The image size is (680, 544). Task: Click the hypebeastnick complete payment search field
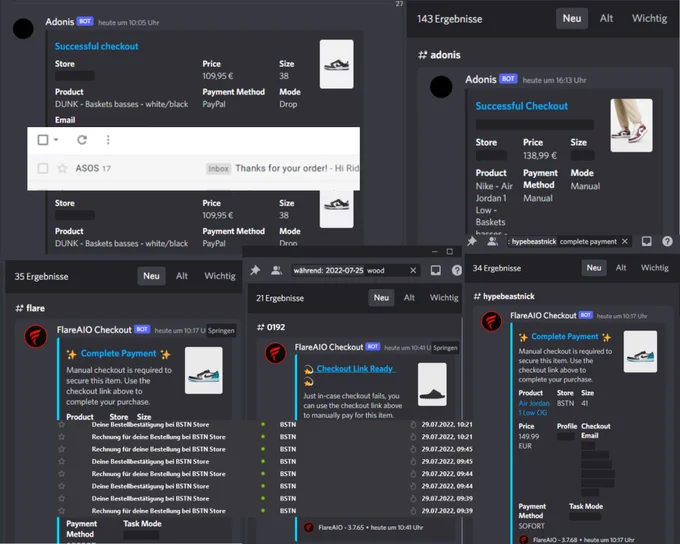click(569, 241)
